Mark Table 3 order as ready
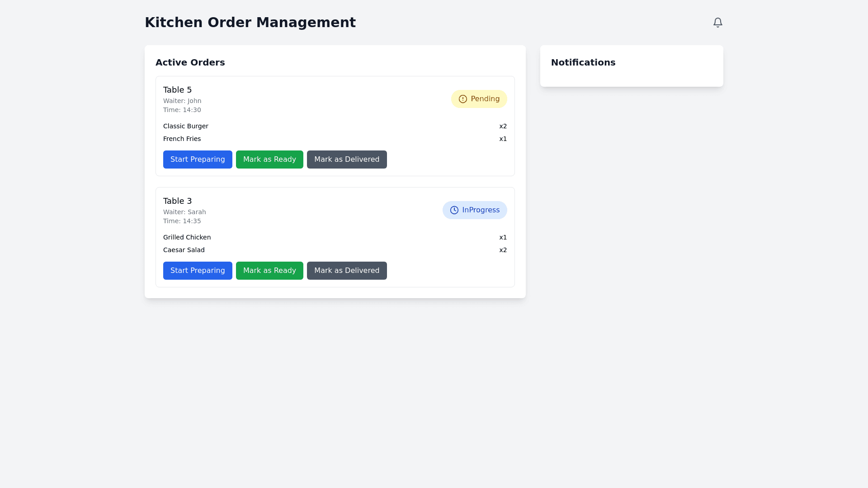Screen dimensions: 868x488 [269, 271]
